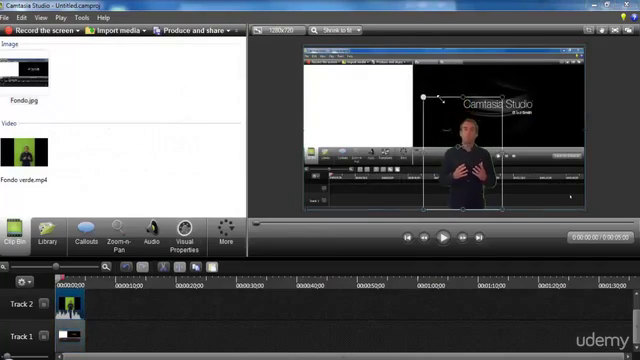Toggle the lock for Track 1
The width and height of the screenshot is (640, 360).
(x=44, y=336)
